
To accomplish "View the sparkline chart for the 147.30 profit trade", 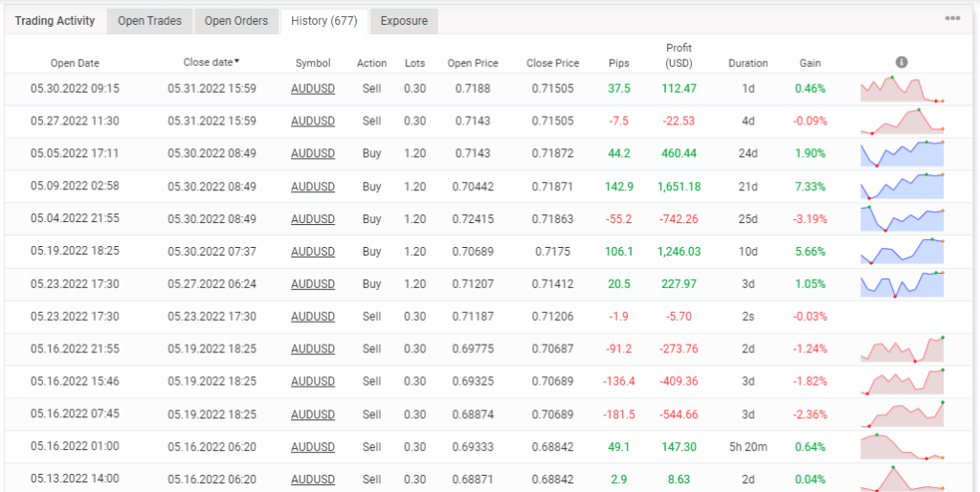I will coord(902,447).
